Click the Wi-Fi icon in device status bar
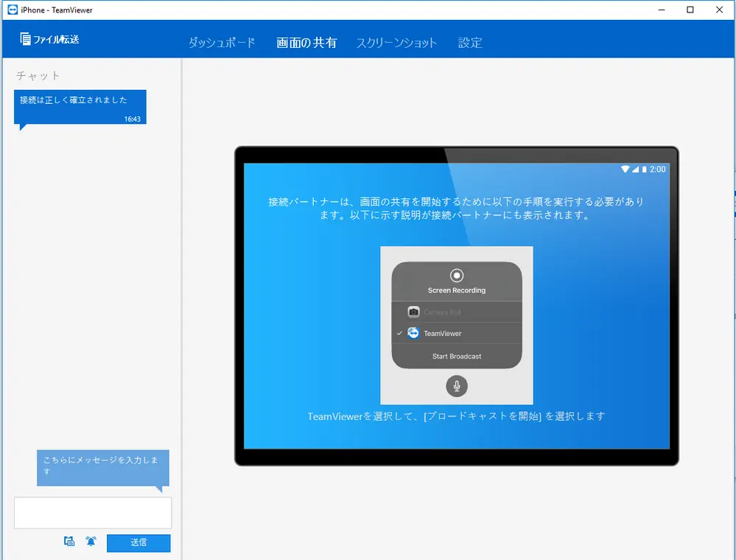The width and height of the screenshot is (736, 560). tap(625, 169)
